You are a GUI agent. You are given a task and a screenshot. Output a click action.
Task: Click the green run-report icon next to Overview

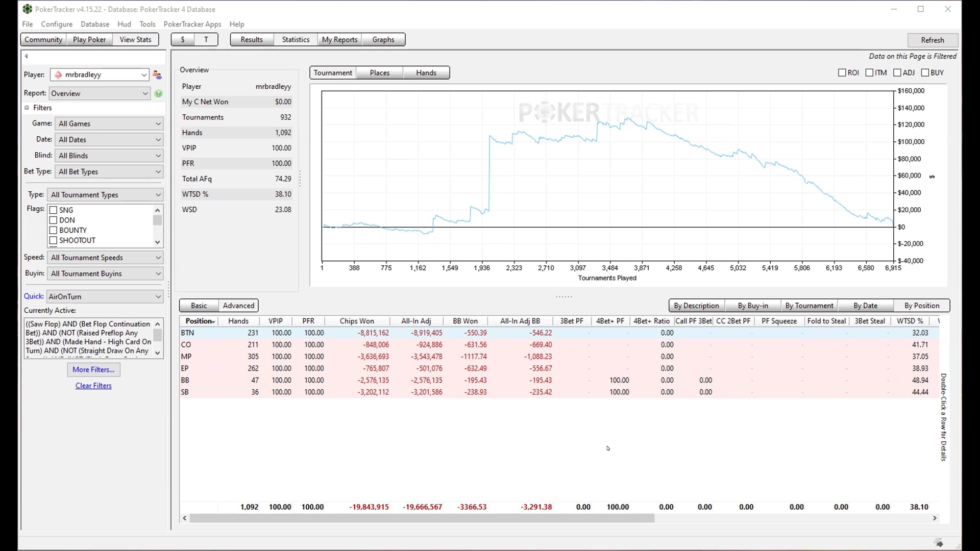(158, 93)
